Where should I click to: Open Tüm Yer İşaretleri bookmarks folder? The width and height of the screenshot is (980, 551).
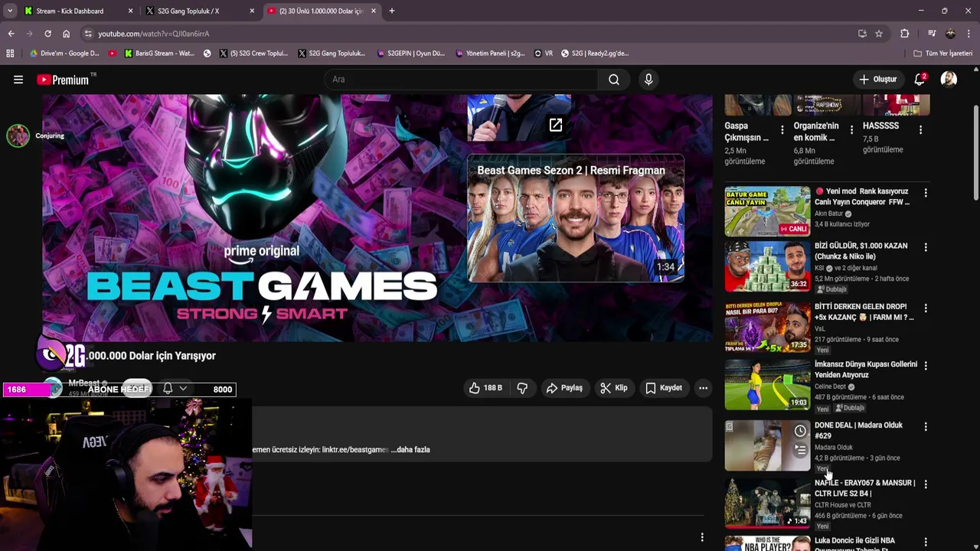pos(942,54)
